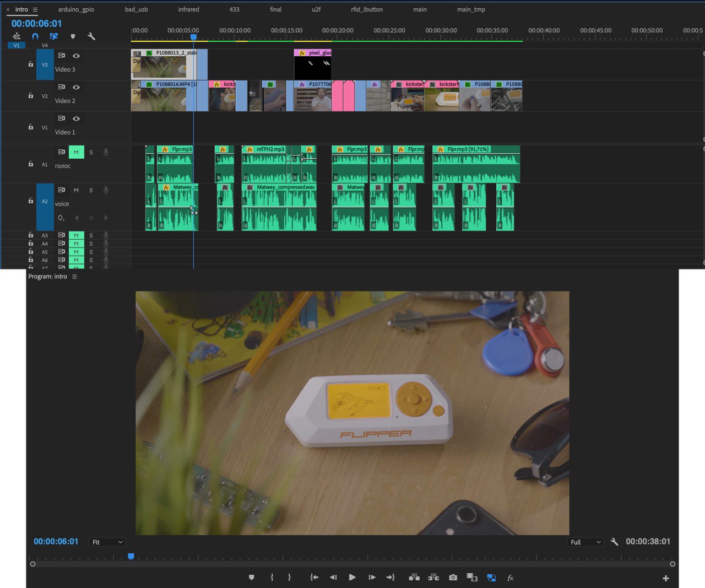Select the pixel_glas clip on Video 3

(313, 64)
